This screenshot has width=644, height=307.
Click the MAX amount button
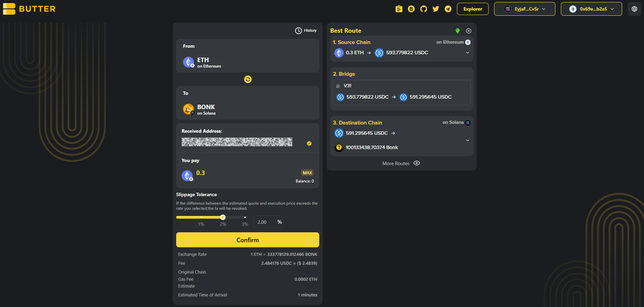307,173
